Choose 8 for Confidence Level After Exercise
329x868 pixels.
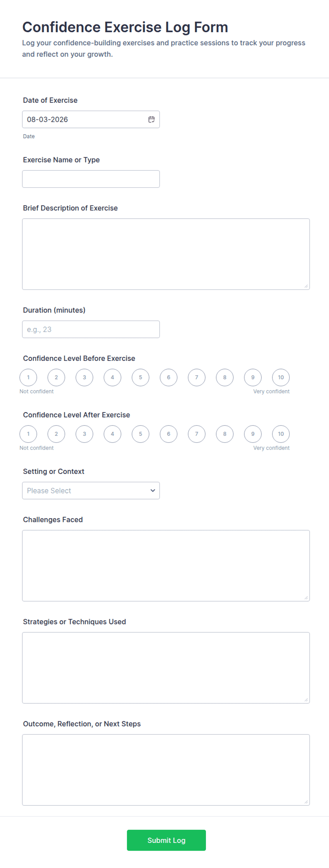(x=225, y=434)
